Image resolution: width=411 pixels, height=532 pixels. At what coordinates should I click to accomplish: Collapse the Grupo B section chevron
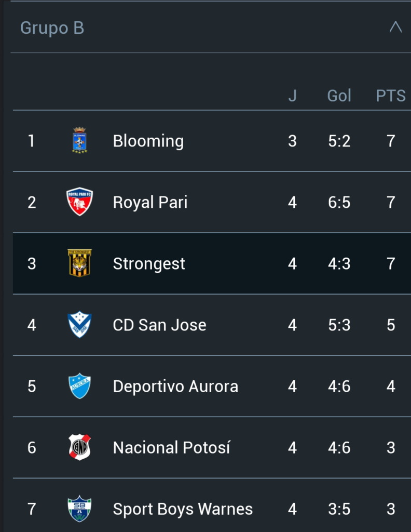[395, 28]
